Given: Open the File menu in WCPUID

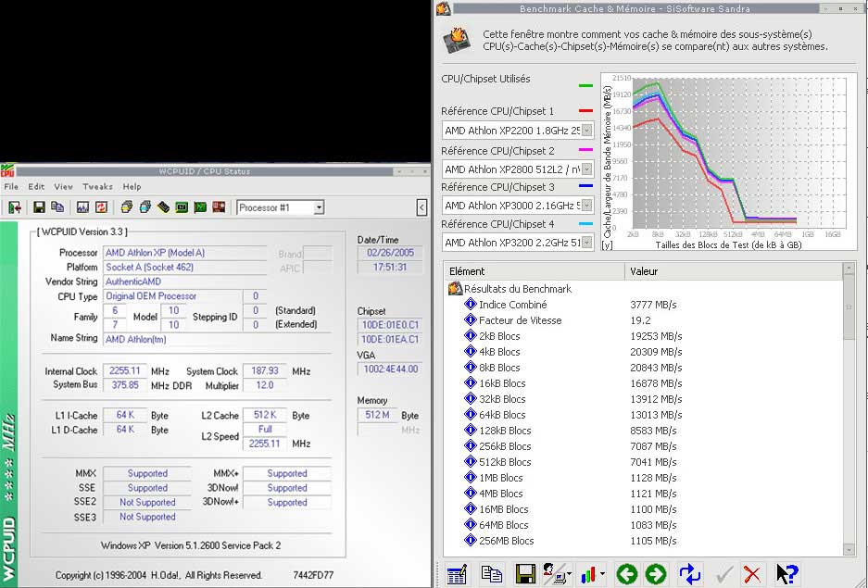Looking at the screenshot, I should coord(11,186).
